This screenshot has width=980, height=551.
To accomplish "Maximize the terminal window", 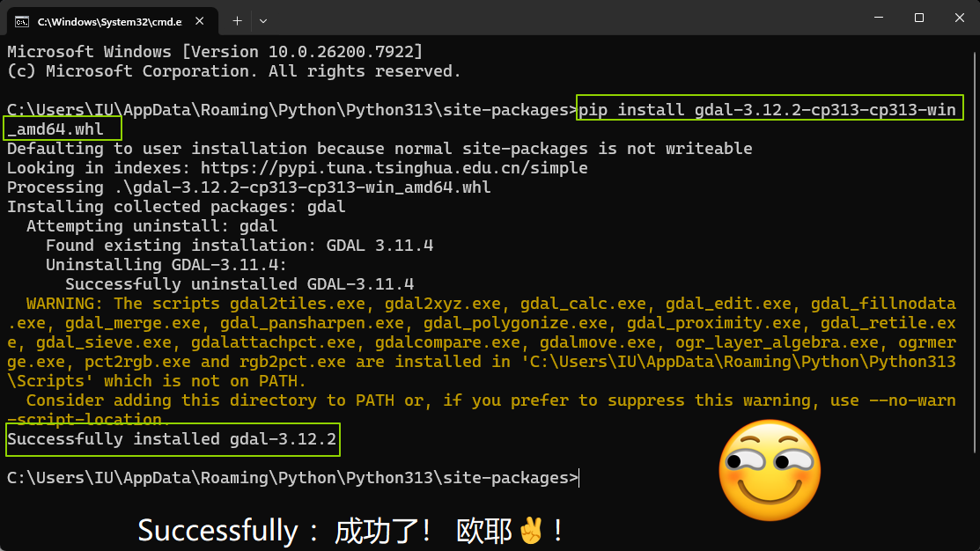I will pos(918,18).
